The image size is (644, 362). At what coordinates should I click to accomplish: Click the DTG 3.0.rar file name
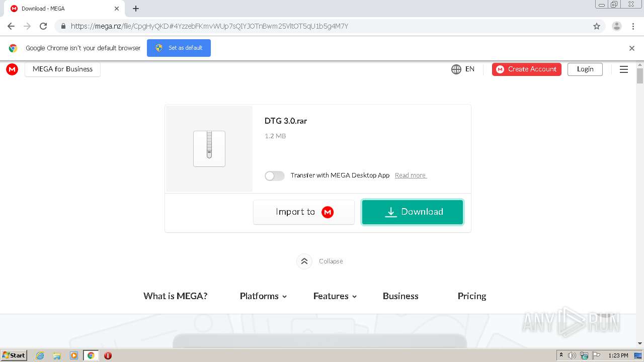[286, 121]
